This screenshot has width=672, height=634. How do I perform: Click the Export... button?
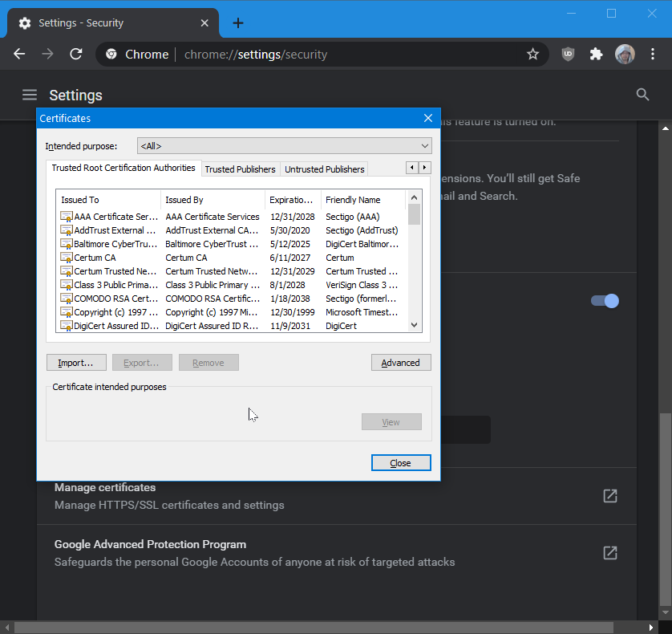pyautogui.click(x=142, y=363)
